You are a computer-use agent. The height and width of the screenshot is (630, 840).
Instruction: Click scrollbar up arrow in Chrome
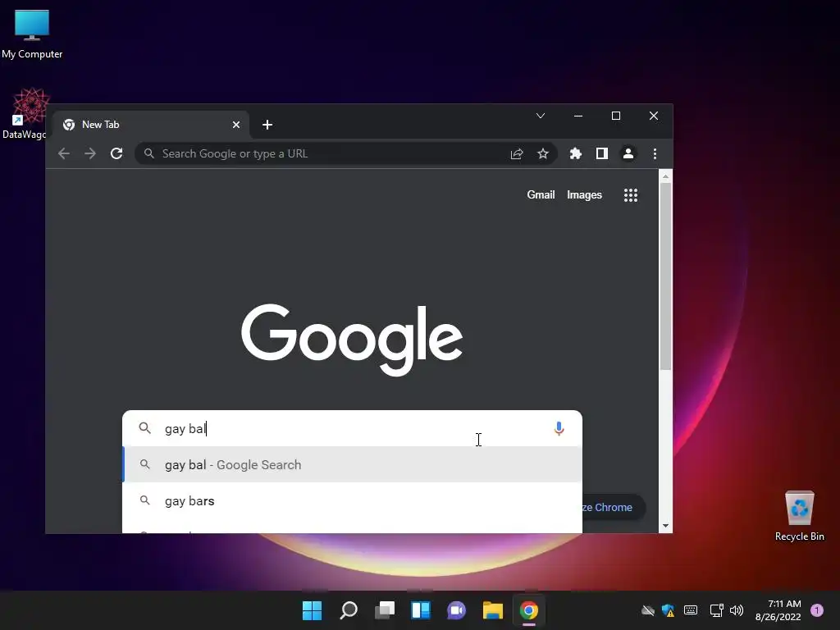pos(665,176)
